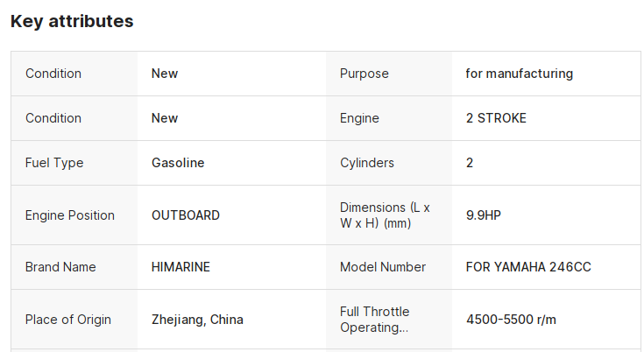Click the 'for manufacturing' value
The width and height of the screenshot is (644, 352).
(x=519, y=74)
